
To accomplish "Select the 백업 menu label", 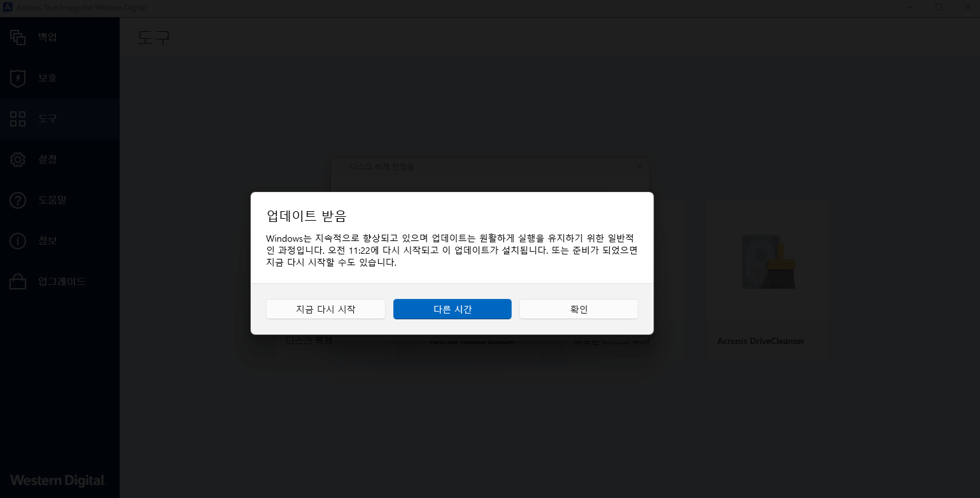I will pyautogui.click(x=48, y=37).
